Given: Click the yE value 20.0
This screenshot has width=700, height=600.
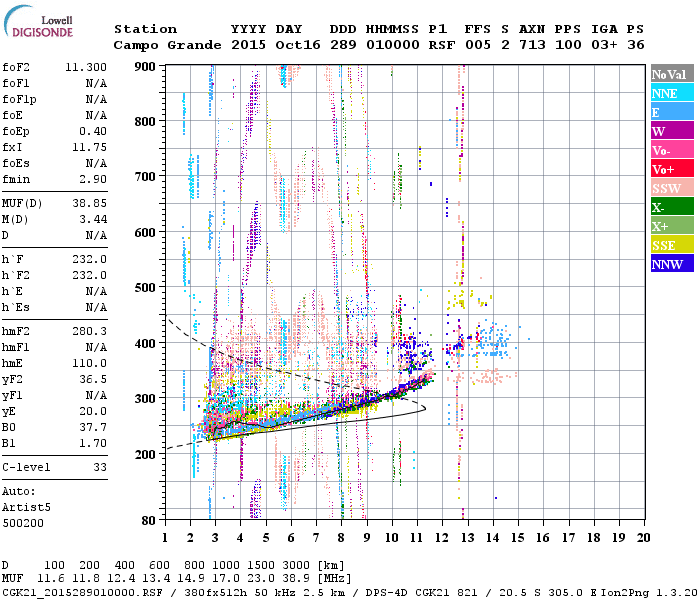Looking at the screenshot, I should [x=93, y=411].
